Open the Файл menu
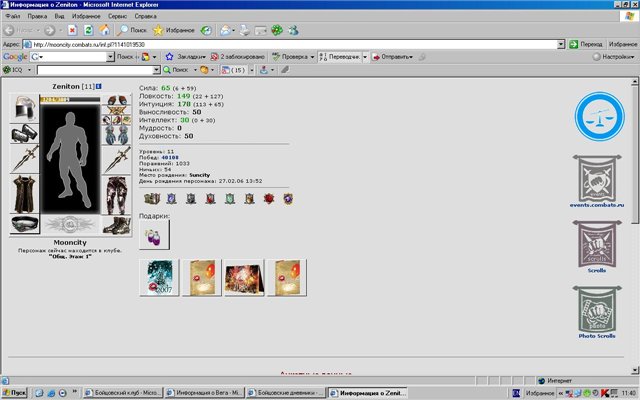640x400 pixels. point(13,16)
